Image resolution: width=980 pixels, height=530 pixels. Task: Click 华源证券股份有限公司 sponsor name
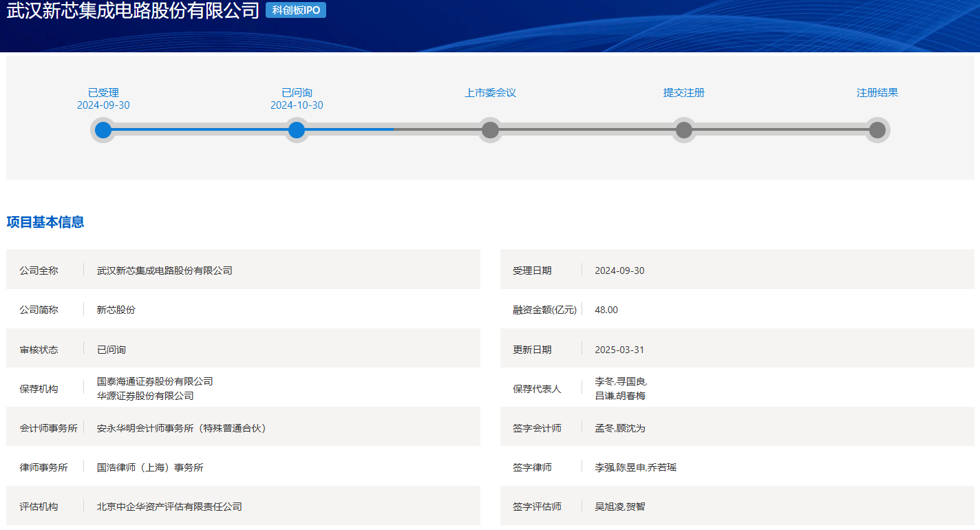tap(145, 396)
